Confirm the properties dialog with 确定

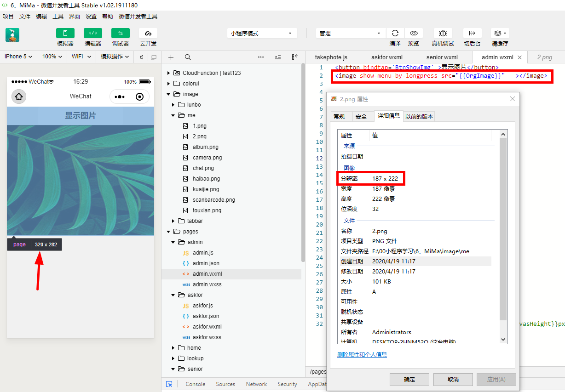tap(409, 379)
